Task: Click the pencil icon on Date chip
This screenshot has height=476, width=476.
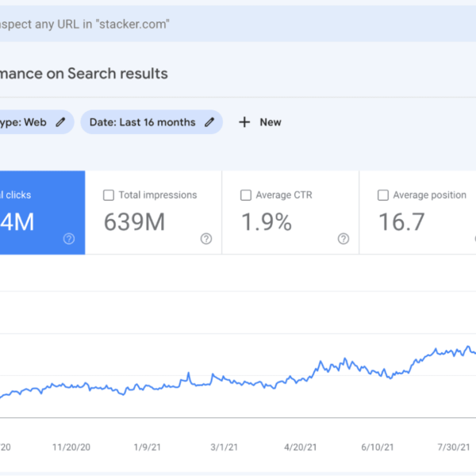Action: pos(209,122)
